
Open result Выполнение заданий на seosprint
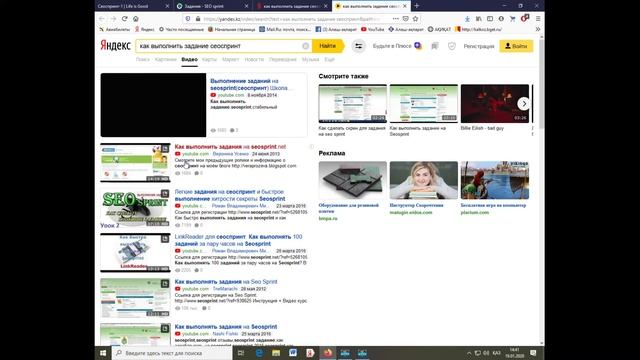coord(249,84)
